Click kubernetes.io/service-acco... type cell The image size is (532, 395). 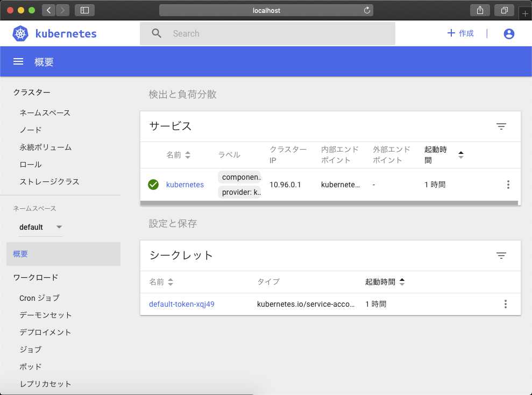[306, 304]
